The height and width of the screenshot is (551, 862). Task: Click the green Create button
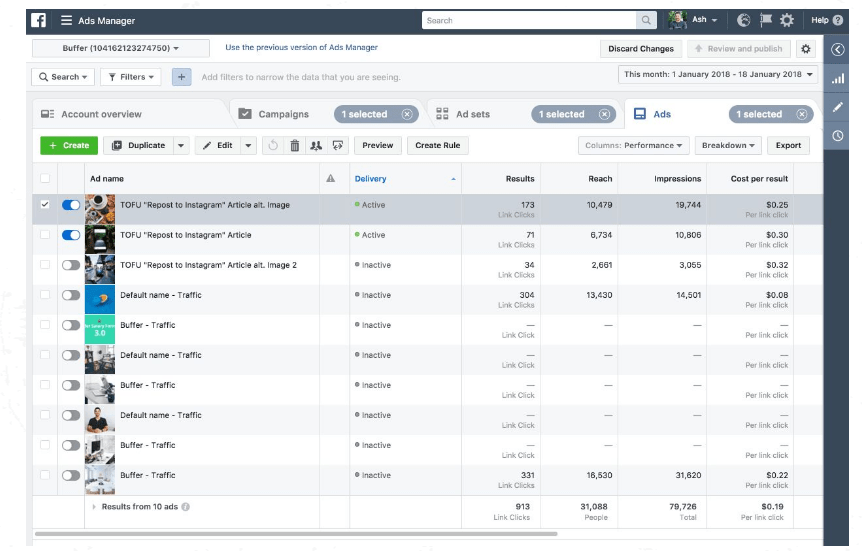69,146
